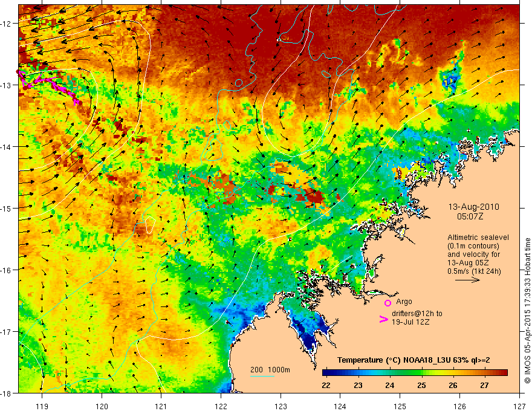Click the magenta drifter track near 119°E

pos(51,82)
